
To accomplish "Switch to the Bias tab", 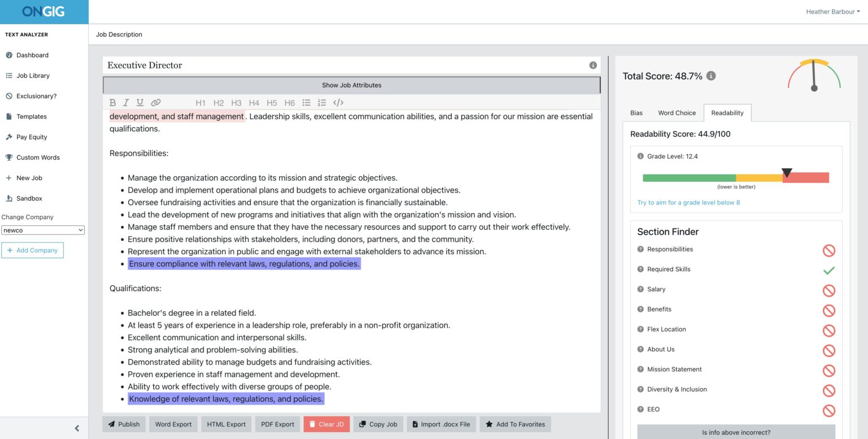I will pos(636,112).
